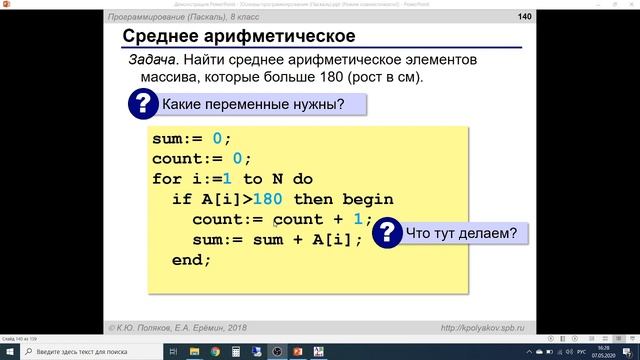Image resolution: width=640 pixels, height=360 pixels.
Task: Click the header text 'Программирование (Паскаль), 8 класс'
Action: pos(183,17)
